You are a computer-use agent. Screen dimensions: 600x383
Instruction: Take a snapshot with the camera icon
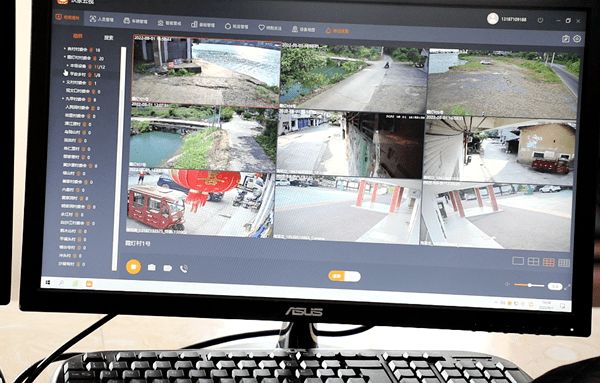pos(152,267)
